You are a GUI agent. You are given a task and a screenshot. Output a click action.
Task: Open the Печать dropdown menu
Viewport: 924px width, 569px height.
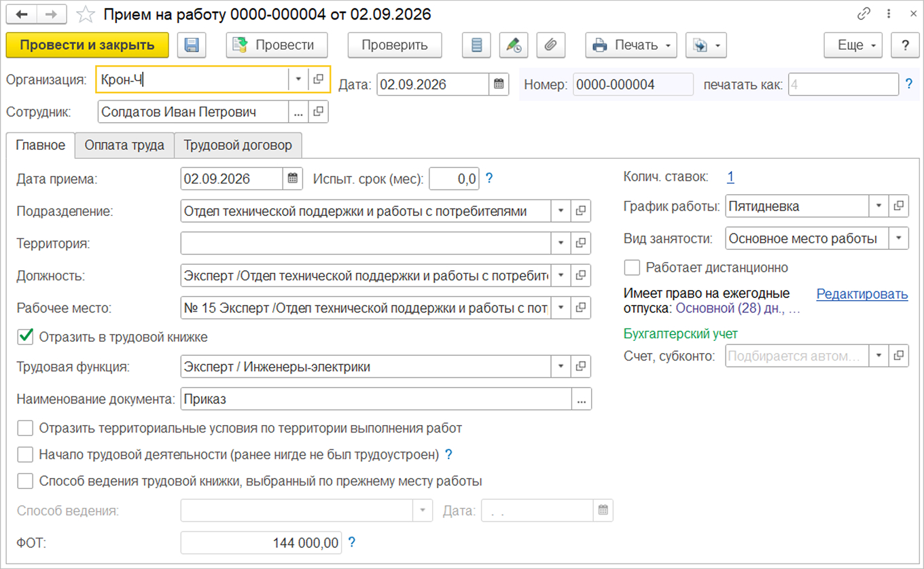(631, 45)
